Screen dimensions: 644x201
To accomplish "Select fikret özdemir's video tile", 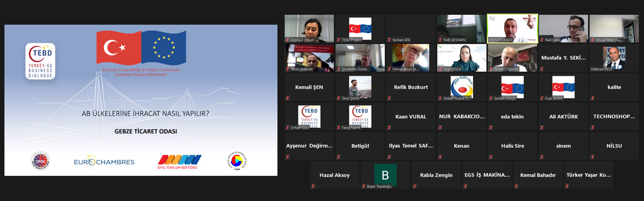I will (x=309, y=58).
